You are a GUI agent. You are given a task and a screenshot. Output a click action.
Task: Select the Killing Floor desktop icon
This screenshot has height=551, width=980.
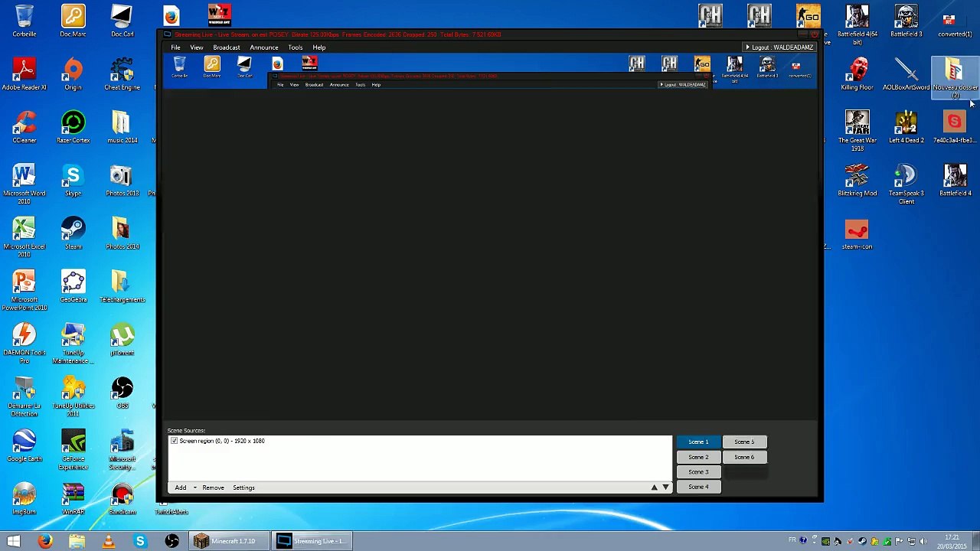[x=857, y=73]
